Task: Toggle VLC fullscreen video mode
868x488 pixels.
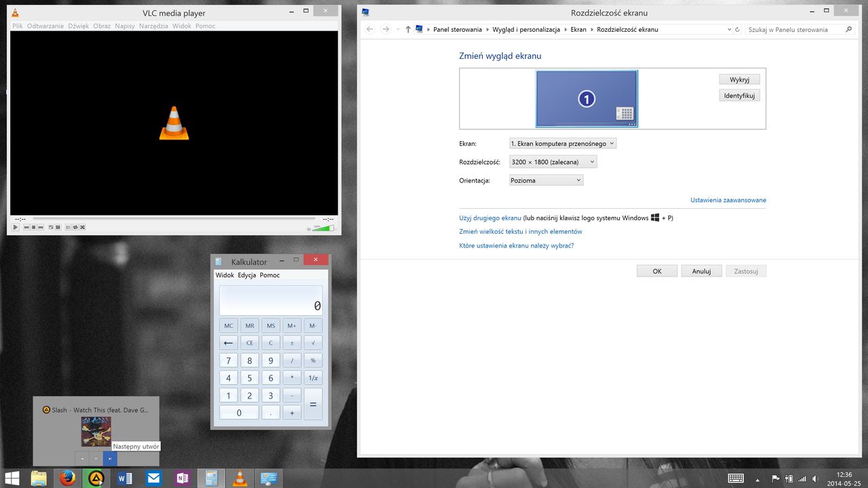Action: [52, 227]
